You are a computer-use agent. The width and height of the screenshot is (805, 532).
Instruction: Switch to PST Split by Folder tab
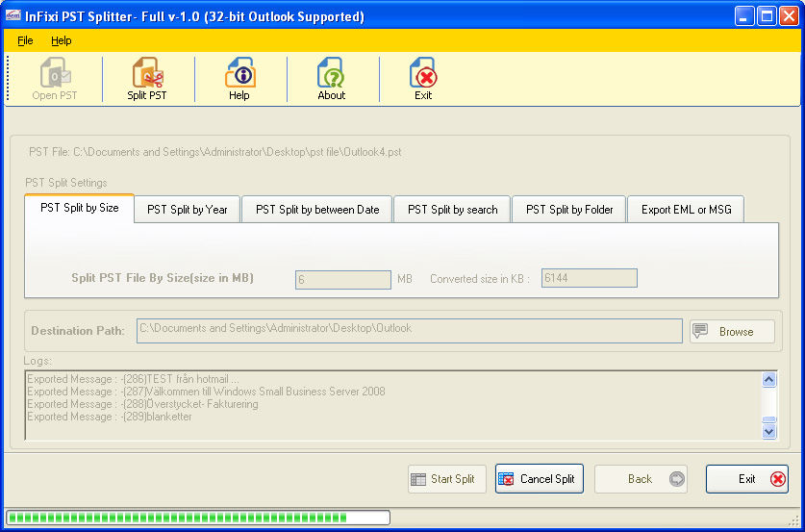pyautogui.click(x=569, y=210)
